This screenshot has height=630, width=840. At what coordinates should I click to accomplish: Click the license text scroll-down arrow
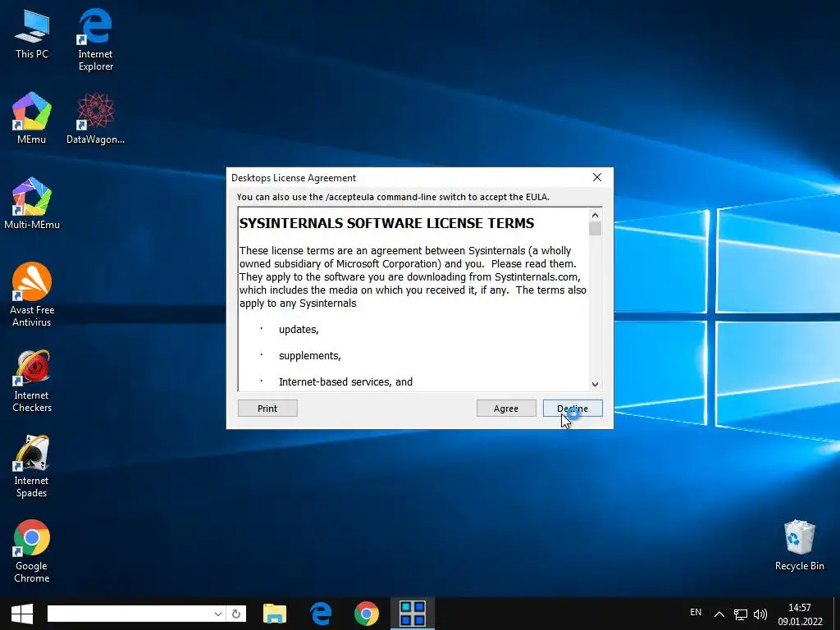coord(596,384)
